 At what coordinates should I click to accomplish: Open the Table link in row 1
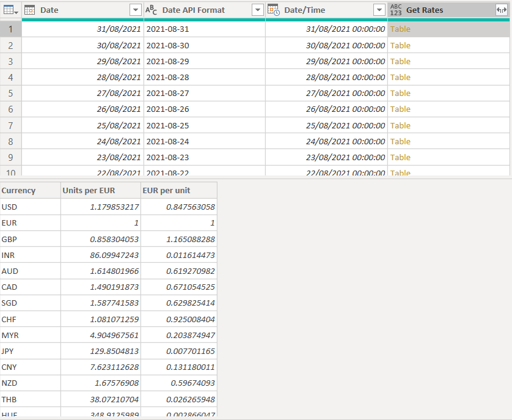click(400, 29)
